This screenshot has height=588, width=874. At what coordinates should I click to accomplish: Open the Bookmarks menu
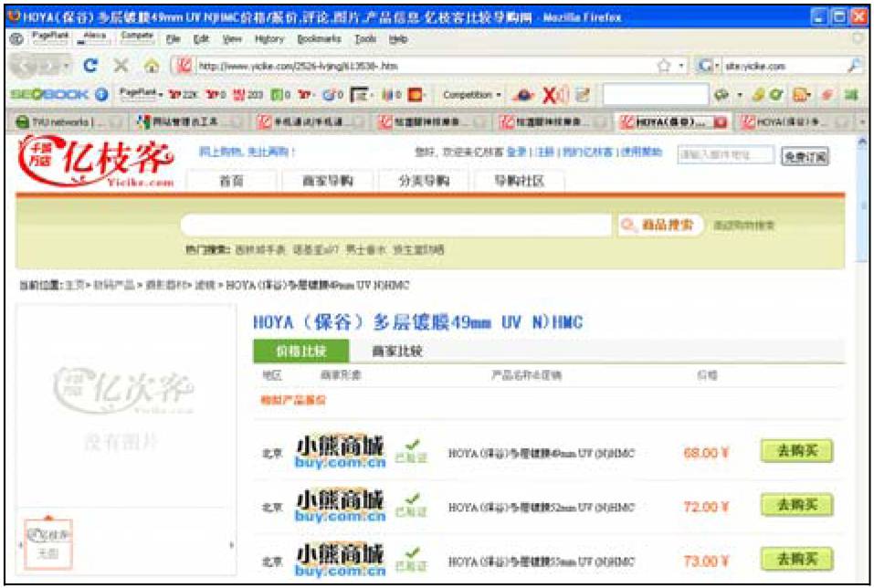point(319,39)
